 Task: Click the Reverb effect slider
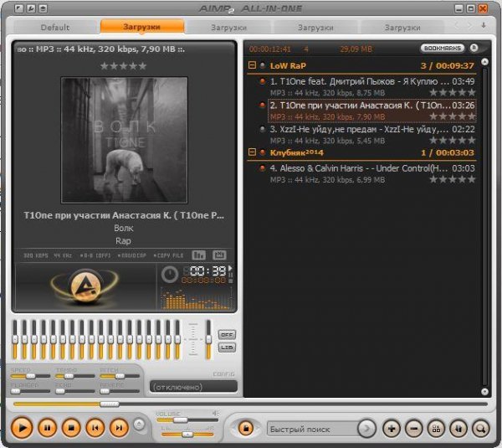[x=120, y=391]
